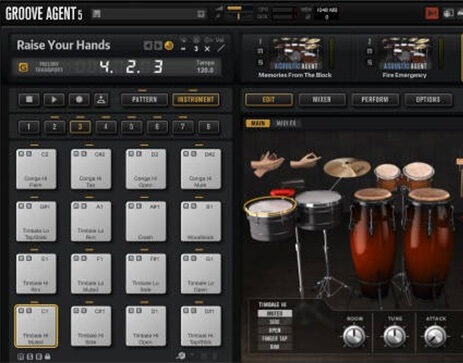
Task: Select the Side articulation for Timbale Hi
Action: tap(275, 322)
